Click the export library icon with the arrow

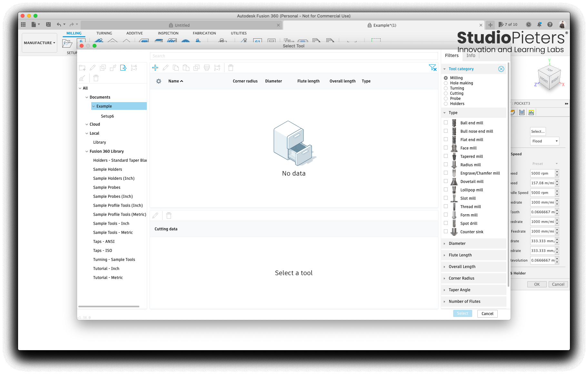click(x=123, y=68)
